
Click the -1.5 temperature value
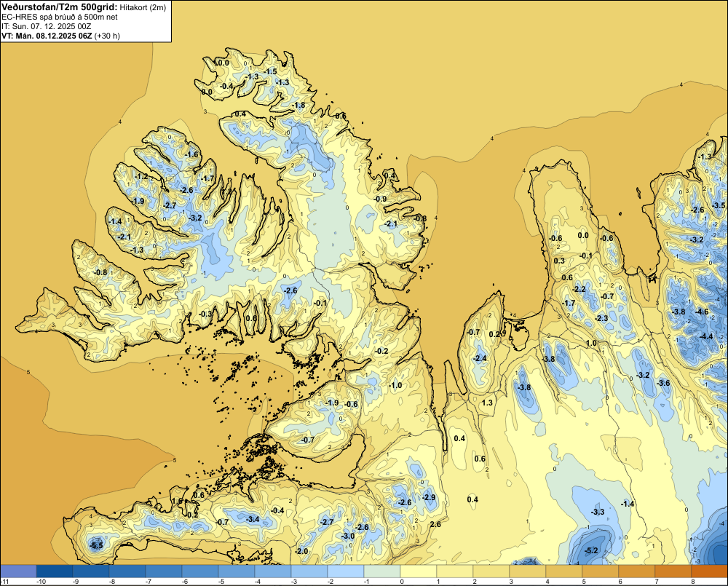tap(271, 71)
